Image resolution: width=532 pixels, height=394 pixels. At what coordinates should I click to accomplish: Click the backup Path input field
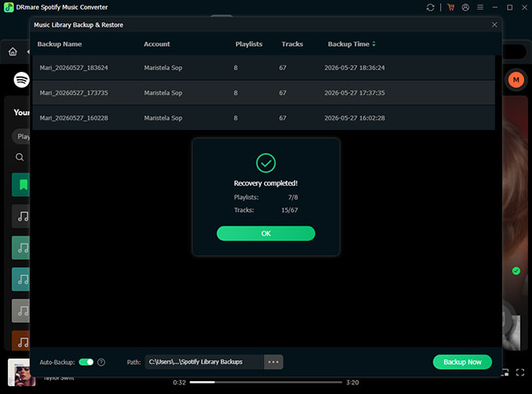[x=204, y=362]
